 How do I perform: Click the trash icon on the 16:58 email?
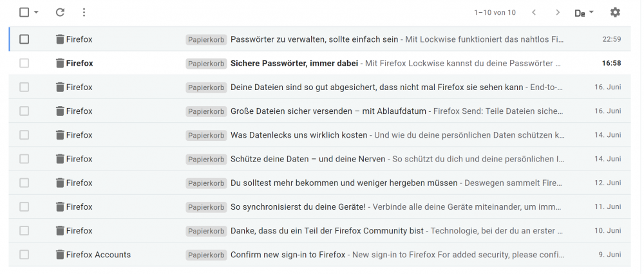60,63
